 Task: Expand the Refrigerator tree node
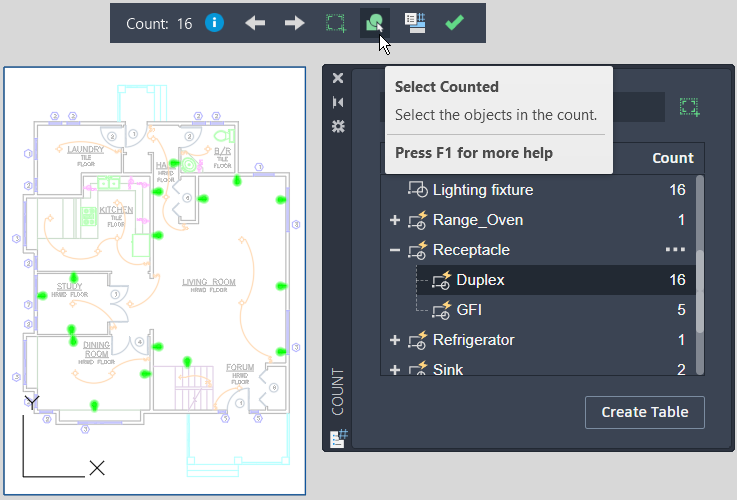tap(395, 340)
